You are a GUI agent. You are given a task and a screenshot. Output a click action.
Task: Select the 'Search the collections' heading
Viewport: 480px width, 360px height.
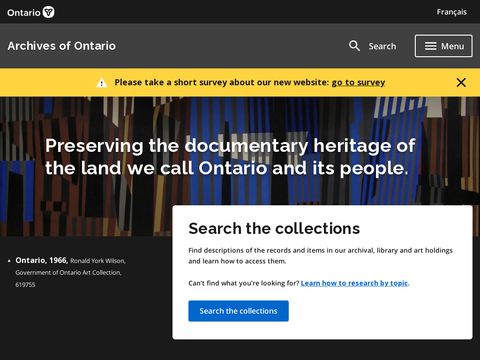tap(274, 228)
